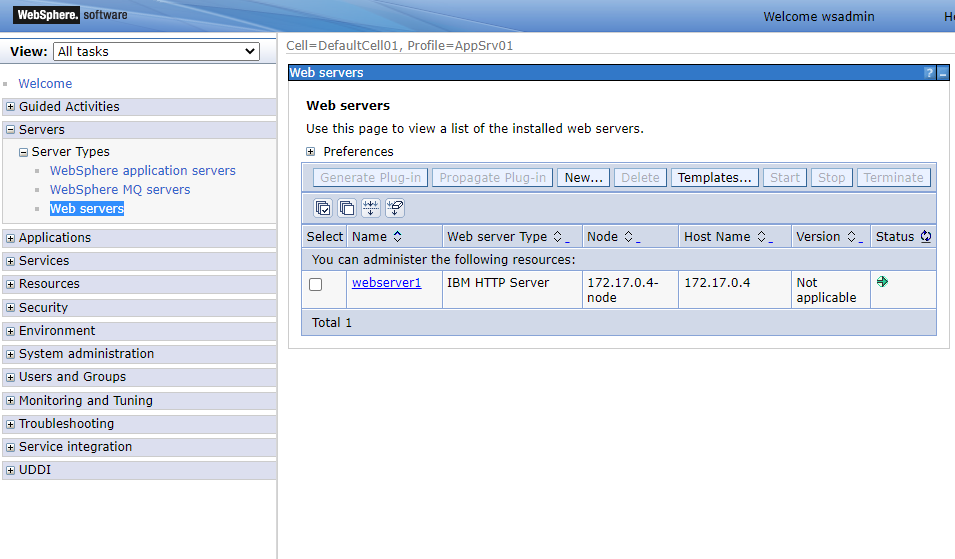
Task: Expand System administration section
Action: pos(10,354)
